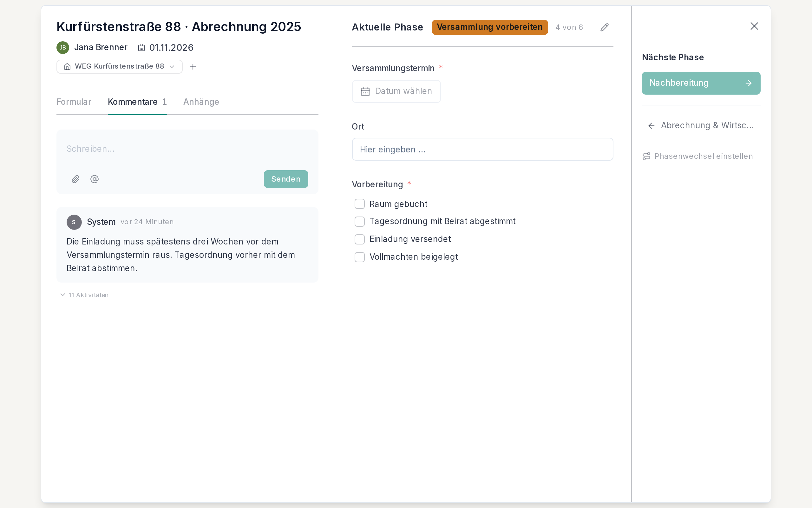
Task: Click the Versammlung vorbereiten phase badge
Action: click(x=489, y=27)
